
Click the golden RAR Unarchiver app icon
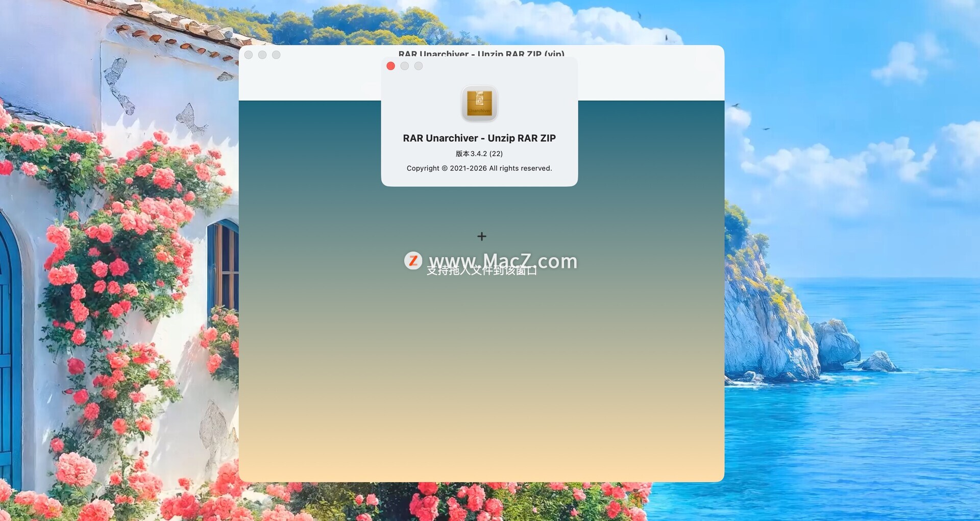pos(479,103)
